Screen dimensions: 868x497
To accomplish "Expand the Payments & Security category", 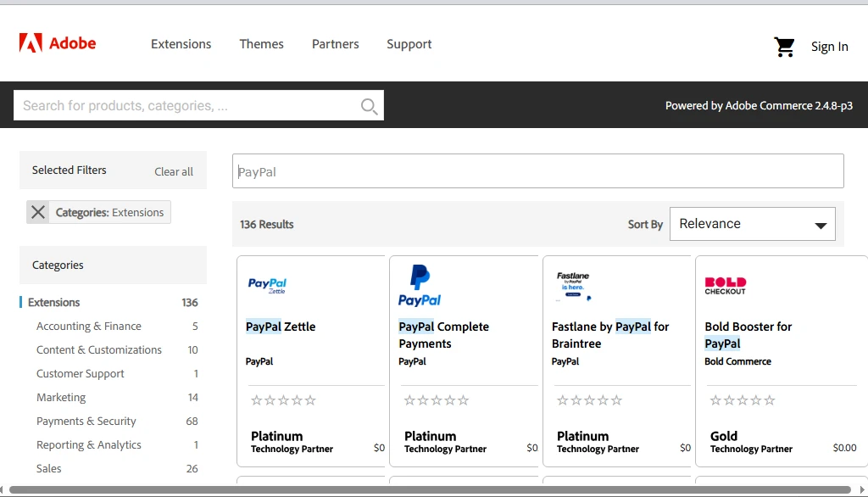I will pyautogui.click(x=86, y=421).
